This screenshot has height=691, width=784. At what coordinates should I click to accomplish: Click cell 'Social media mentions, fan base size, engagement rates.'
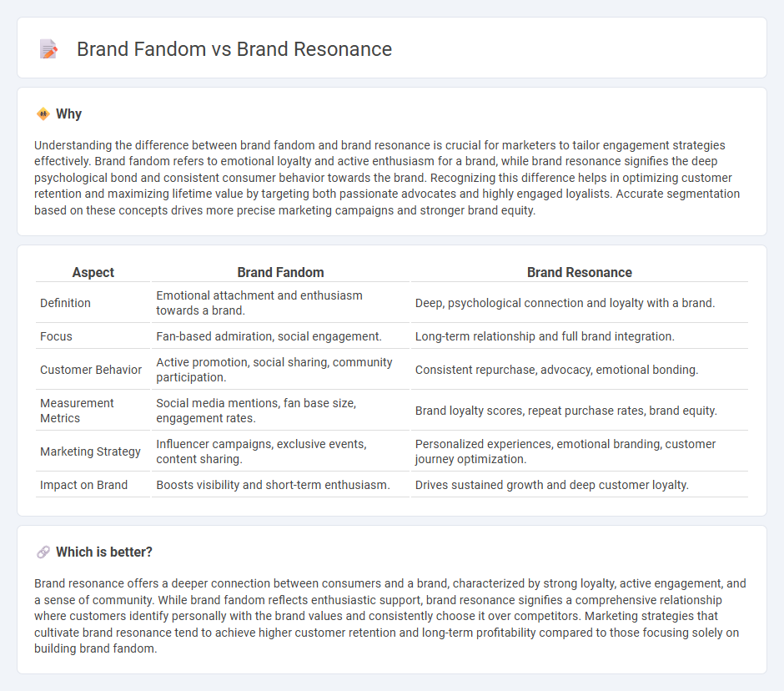click(x=280, y=411)
